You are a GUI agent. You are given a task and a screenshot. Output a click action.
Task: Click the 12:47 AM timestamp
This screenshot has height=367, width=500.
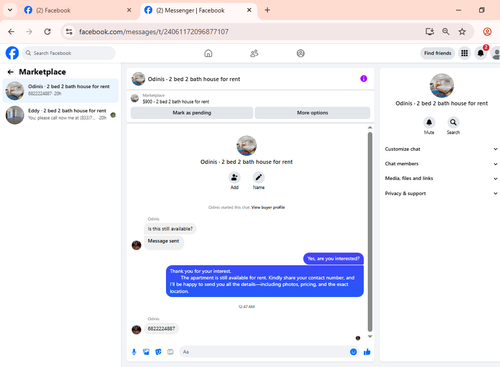247,307
